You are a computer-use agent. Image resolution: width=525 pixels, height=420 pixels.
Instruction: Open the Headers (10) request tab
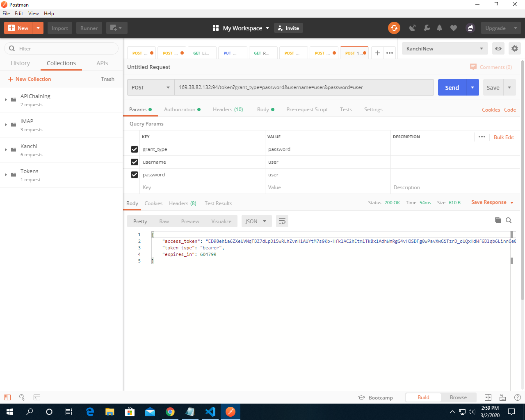pyautogui.click(x=228, y=110)
